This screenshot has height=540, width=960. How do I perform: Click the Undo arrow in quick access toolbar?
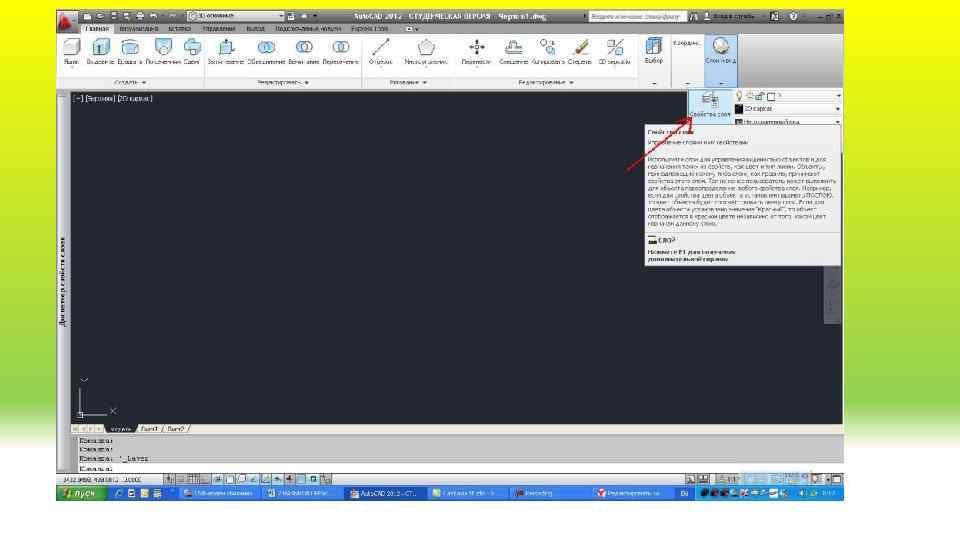tap(153, 16)
